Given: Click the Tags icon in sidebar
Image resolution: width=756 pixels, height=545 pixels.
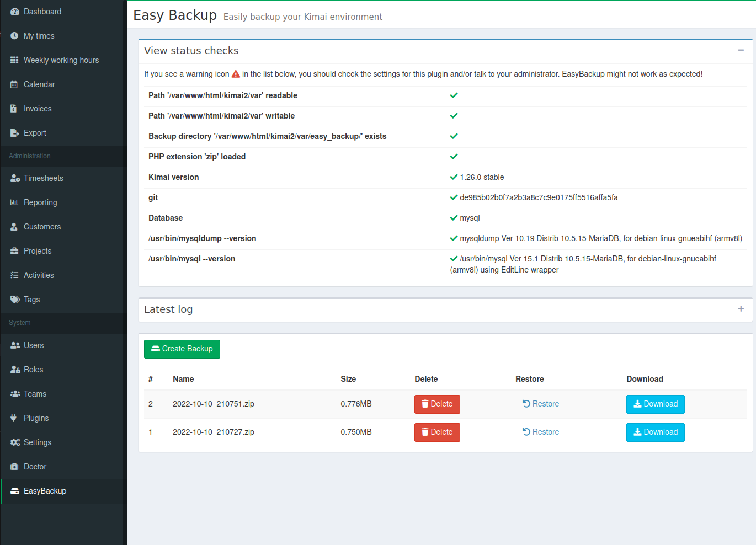Looking at the screenshot, I should [x=15, y=300].
